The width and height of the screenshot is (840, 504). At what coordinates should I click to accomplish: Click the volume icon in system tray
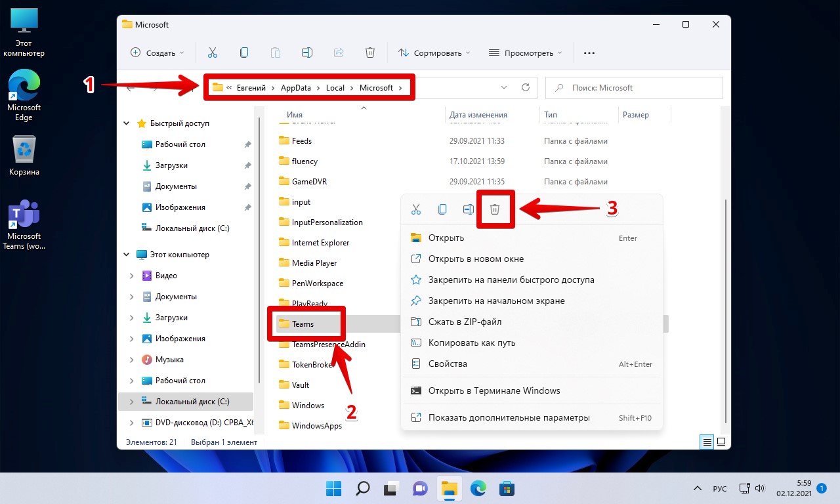pos(760,489)
